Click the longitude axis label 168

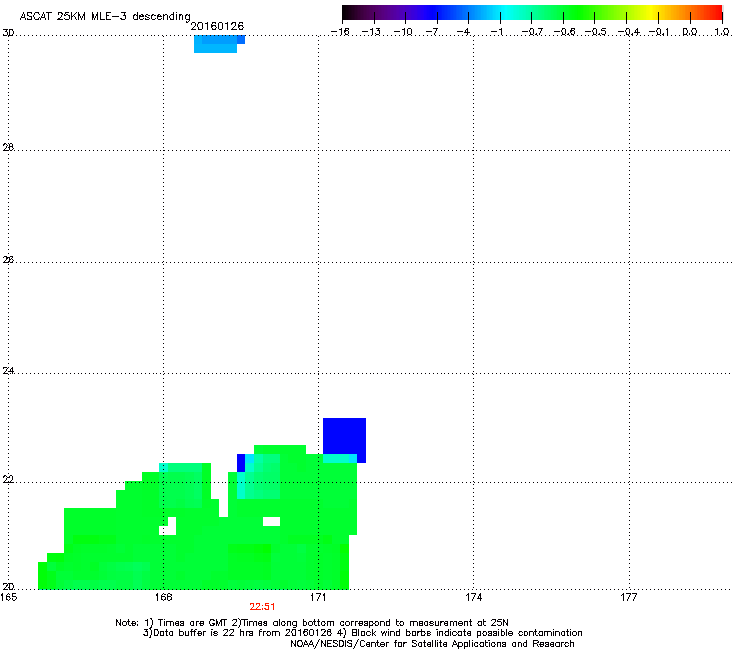click(x=164, y=597)
